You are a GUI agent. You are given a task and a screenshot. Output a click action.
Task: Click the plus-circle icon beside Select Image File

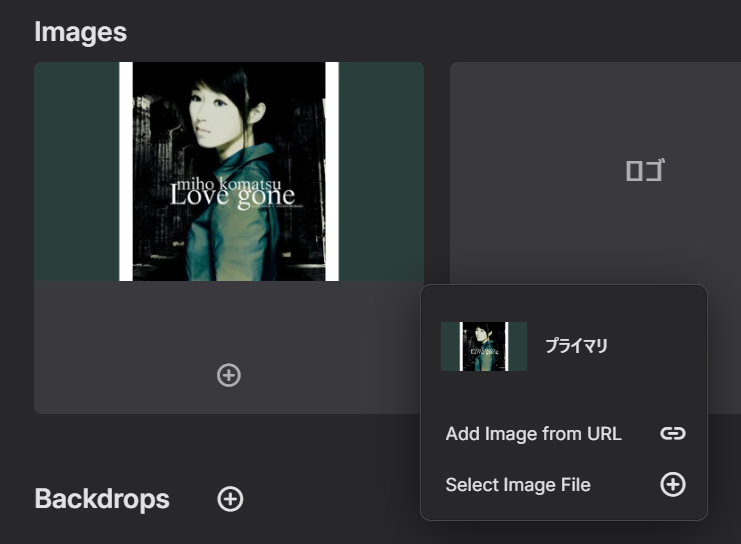click(x=673, y=485)
